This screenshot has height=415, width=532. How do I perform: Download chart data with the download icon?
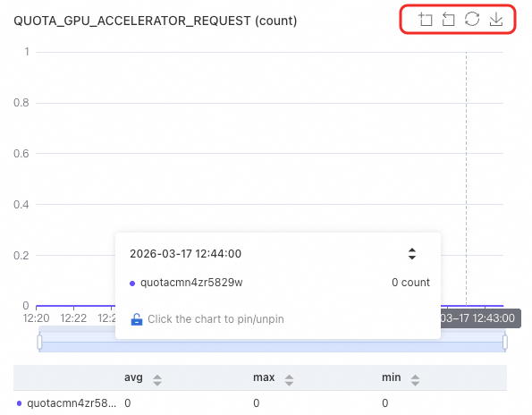[x=496, y=20]
